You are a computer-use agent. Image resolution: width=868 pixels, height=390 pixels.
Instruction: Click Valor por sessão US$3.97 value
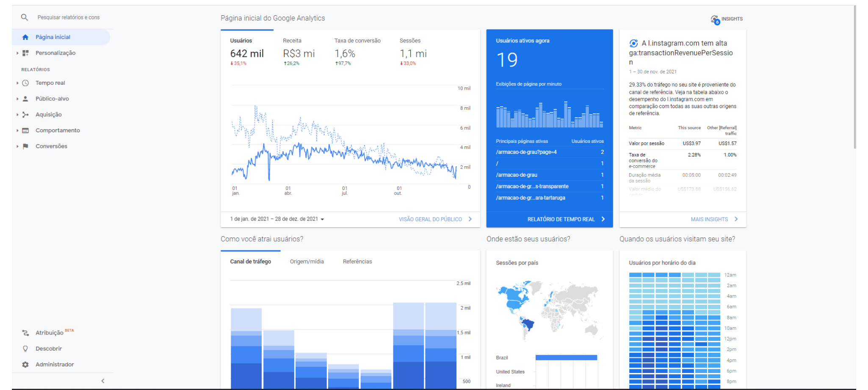coord(691,144)
